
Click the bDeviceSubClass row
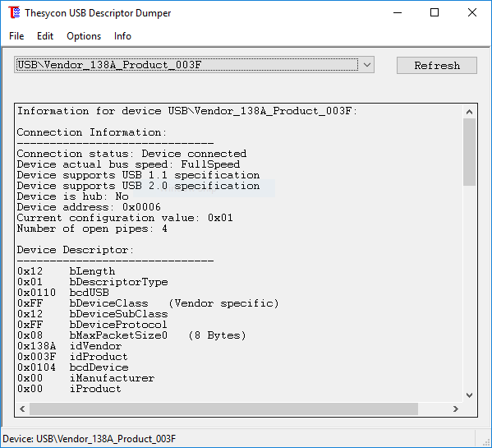(x=92, y=314)
